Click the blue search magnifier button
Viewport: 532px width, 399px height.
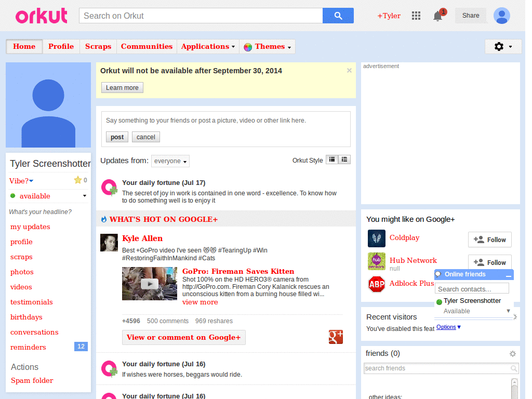(338, 16)
